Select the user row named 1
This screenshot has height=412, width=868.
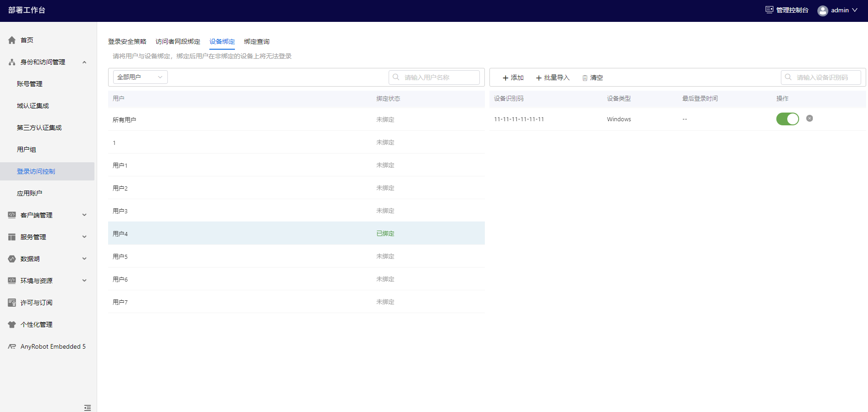(296, 142)
